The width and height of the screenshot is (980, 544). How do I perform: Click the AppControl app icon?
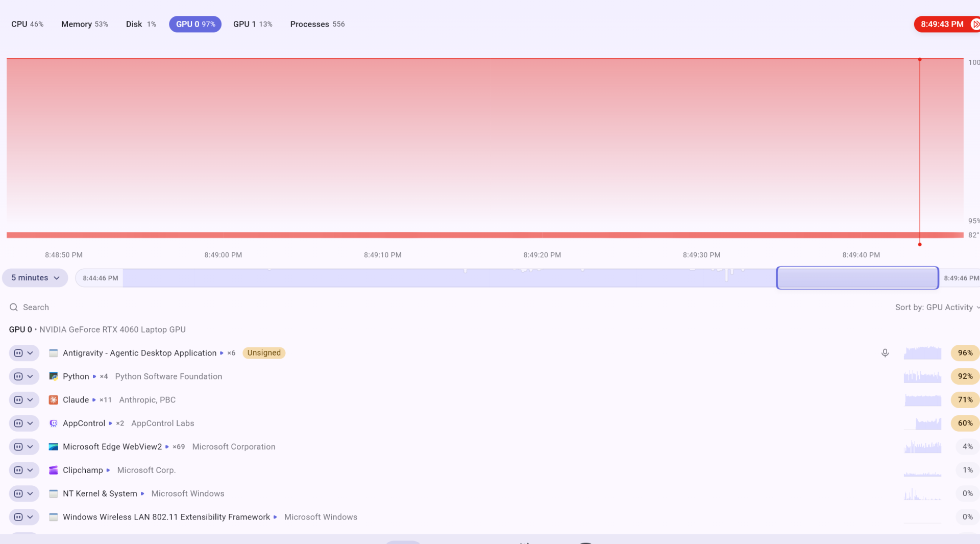tap(53, 423)
